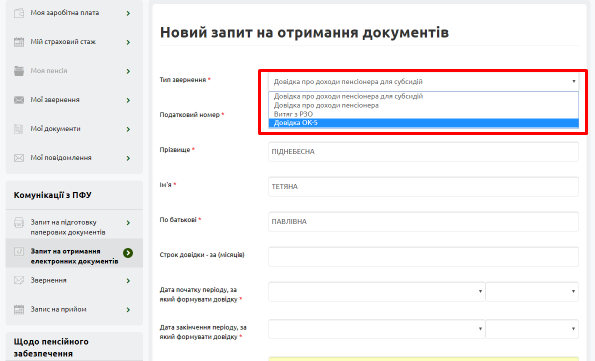The image size is (595, 361).
Task: Click the Строк довідки - за (місяців) field
Action: (423, 257)
